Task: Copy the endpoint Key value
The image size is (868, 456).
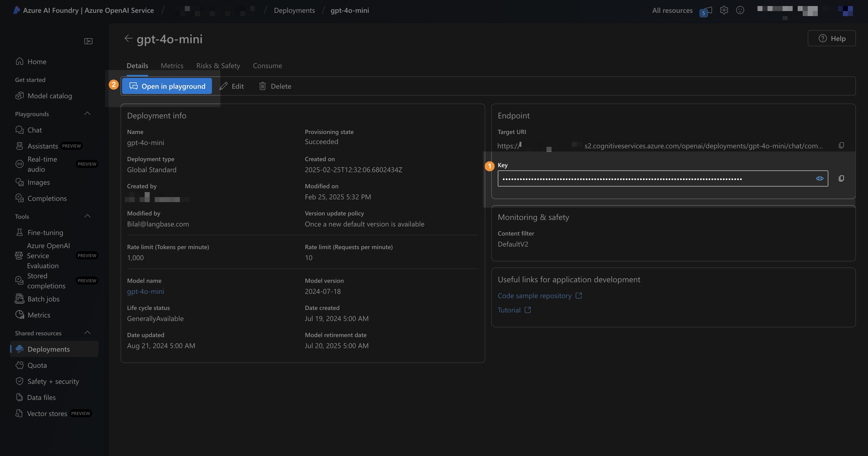Action: [841, 178]
